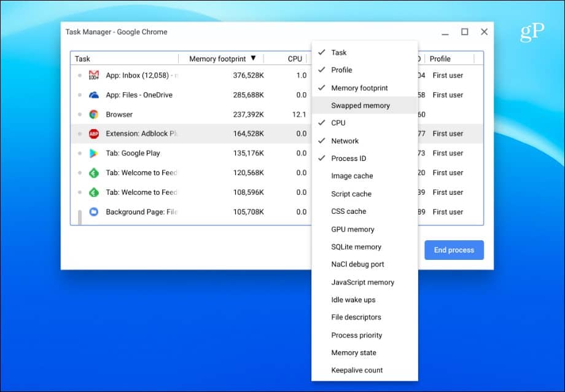
Task: Show the GPU memory column
Action: point(365,229)
